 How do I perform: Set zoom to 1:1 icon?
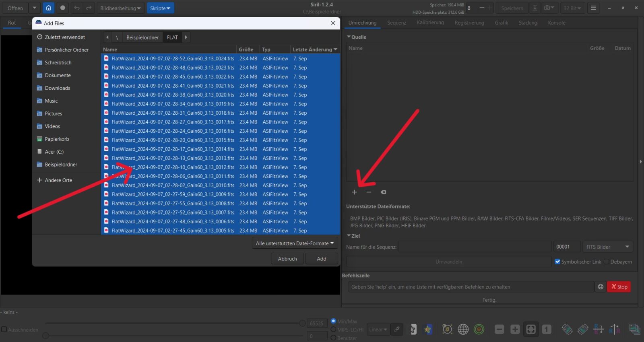(547, 330)
